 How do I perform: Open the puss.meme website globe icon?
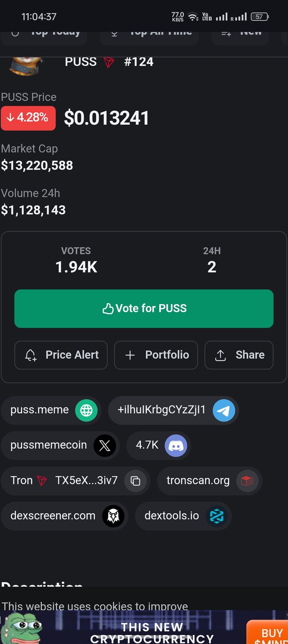click(86, 411)
